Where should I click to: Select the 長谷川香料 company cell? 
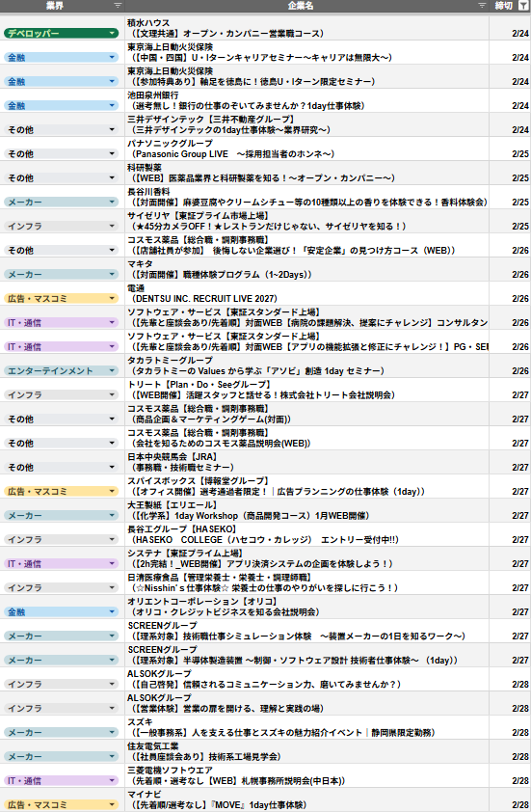tap(307, 197)
